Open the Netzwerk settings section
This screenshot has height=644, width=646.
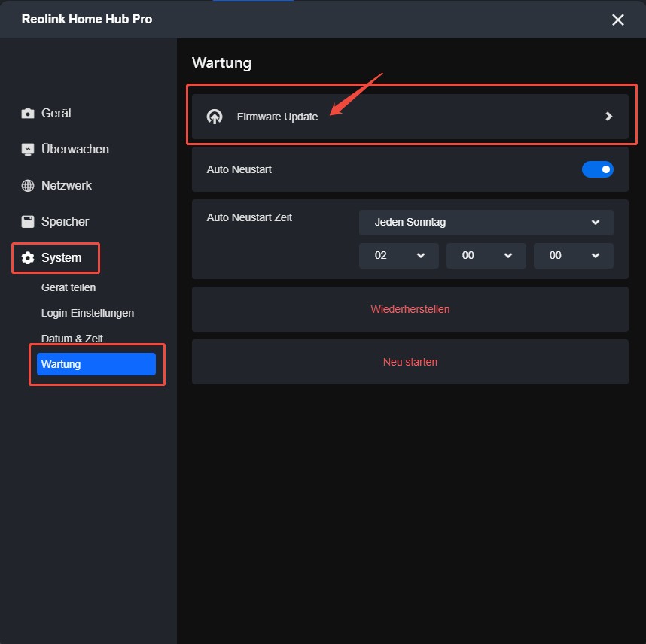[x=66, y=186]
